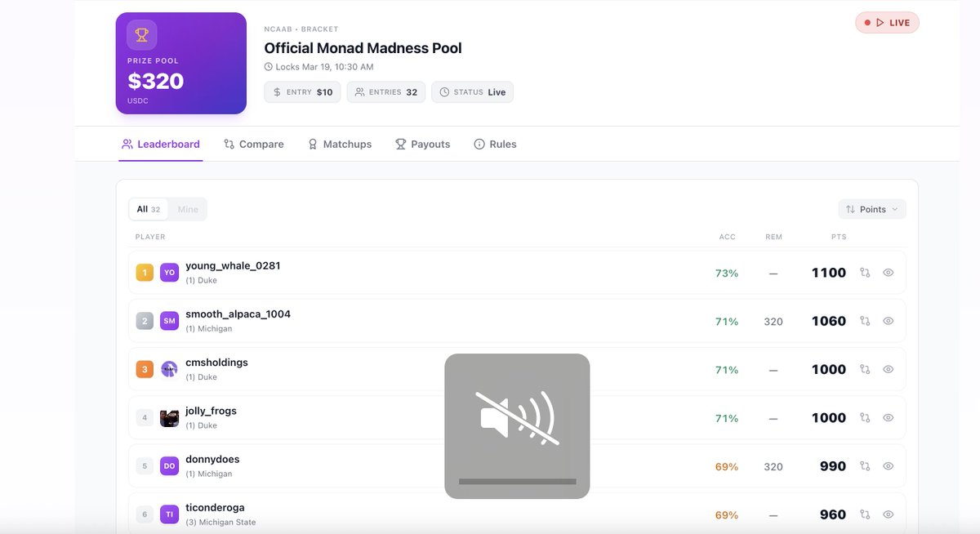This screenshot has height=534, width=980.
Task: Click the jolly_frogs profile picture
Action: (169, 417)
